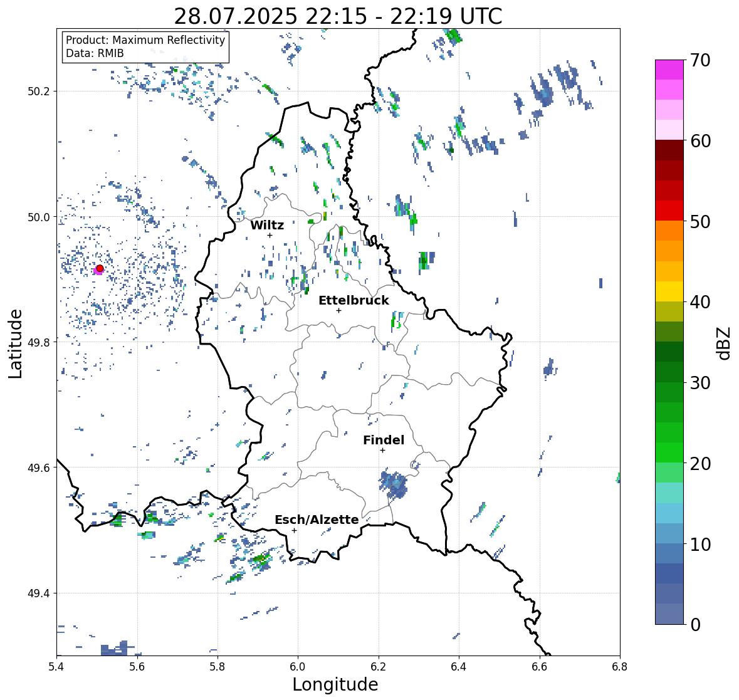This screenshot has height=700, width=739.
Task: Click the Findel station label
Action: click(384, 440)
